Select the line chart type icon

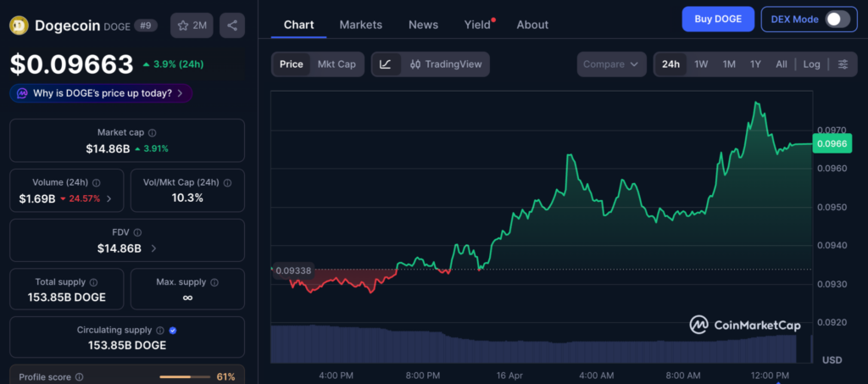click(x=386, y=64)
